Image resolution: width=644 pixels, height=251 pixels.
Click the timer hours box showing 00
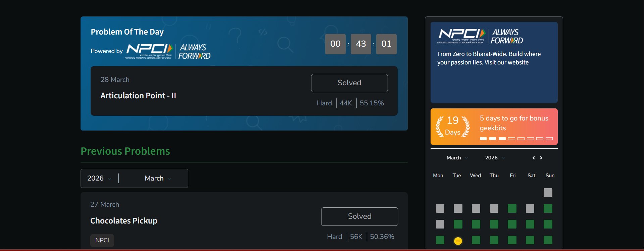[x=335, y=44]
